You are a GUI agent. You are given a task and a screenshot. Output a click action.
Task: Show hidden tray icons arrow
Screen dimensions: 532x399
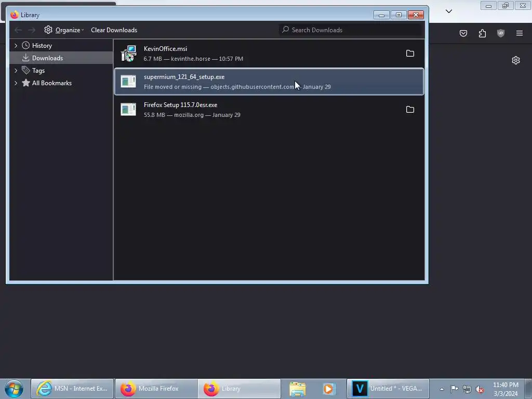tap(442, 389)
